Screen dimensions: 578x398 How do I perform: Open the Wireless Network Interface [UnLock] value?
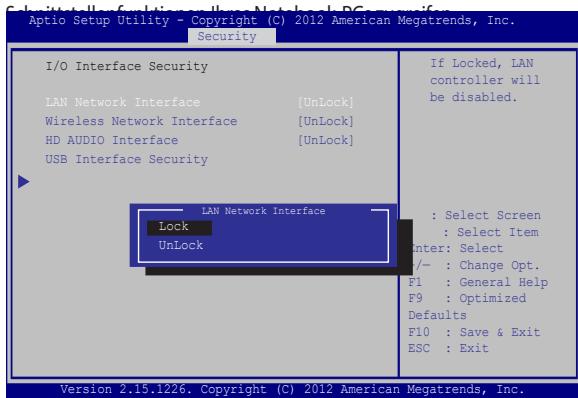pos(325,121)
